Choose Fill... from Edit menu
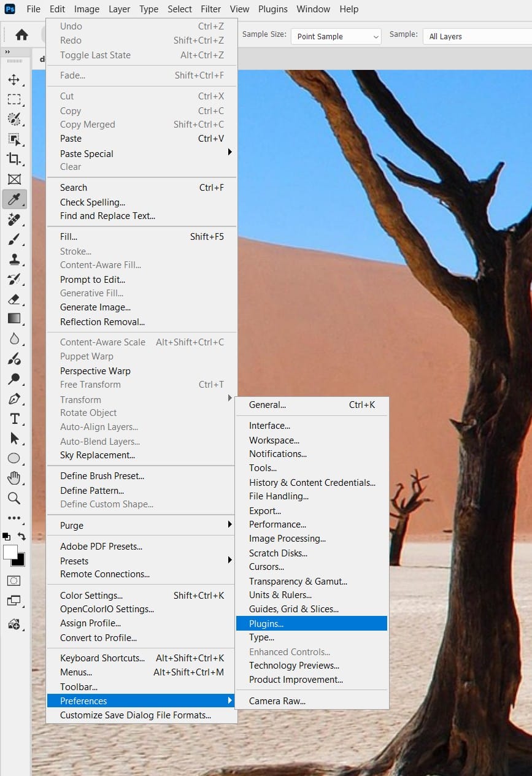This screenshot has height=776, width=532. [x=142, y=236]
